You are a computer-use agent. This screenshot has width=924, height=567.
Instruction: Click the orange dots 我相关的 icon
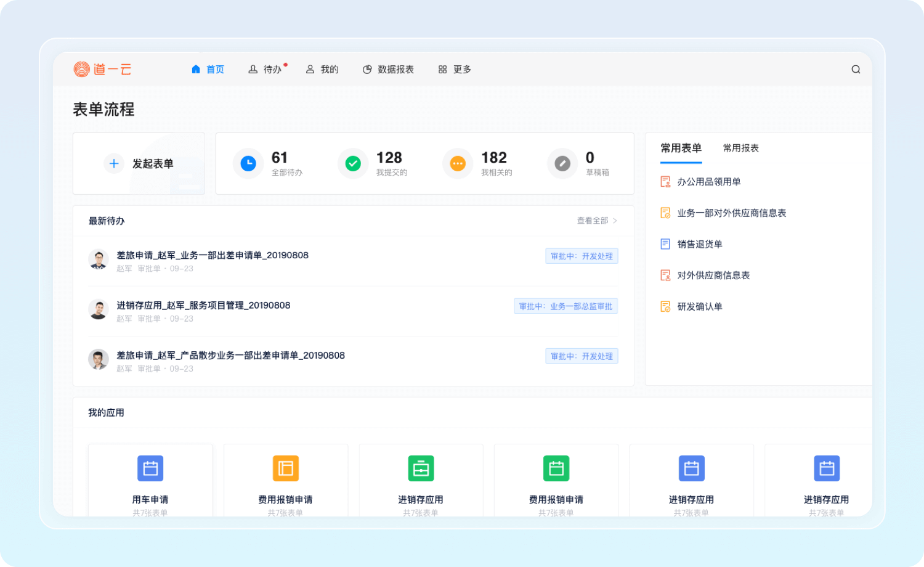[x=458, y=163]
